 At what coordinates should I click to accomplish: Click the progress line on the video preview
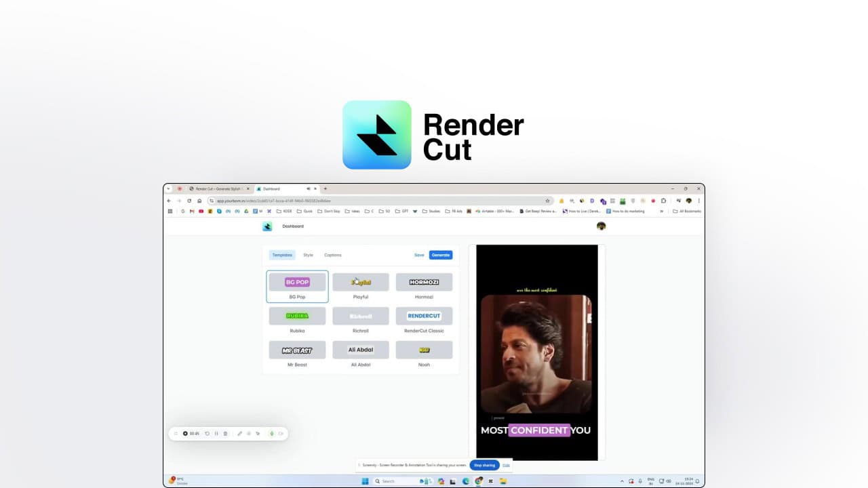point(536,393)
